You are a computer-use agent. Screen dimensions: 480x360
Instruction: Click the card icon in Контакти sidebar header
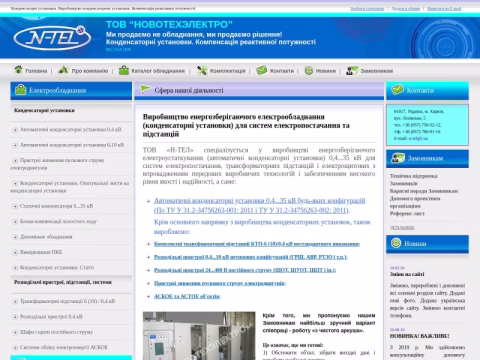pyautogui.click(x=397, y=89)
